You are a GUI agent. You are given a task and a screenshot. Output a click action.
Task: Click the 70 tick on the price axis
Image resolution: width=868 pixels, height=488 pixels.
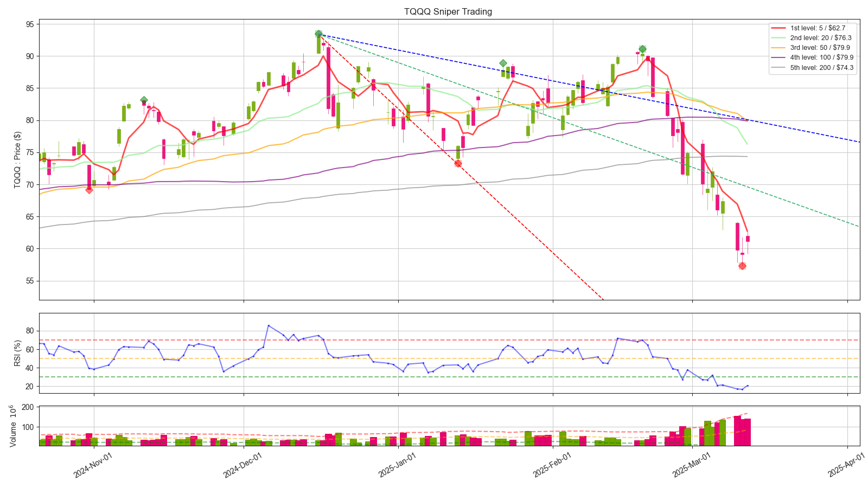click(29, 185)
